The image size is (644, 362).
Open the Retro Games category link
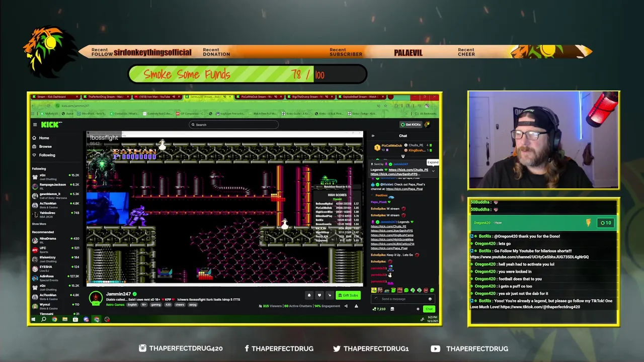tap(115, 305)
